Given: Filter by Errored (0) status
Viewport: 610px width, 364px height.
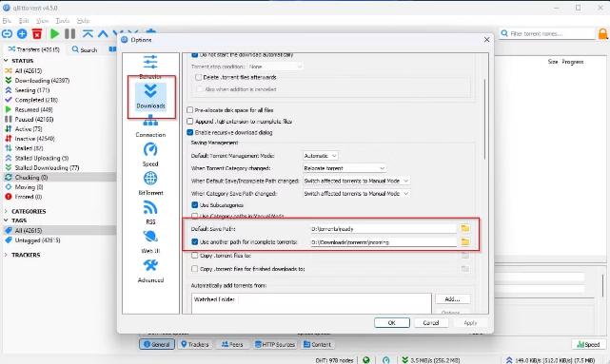Looking at the screenshot, I should pos(24,197).
